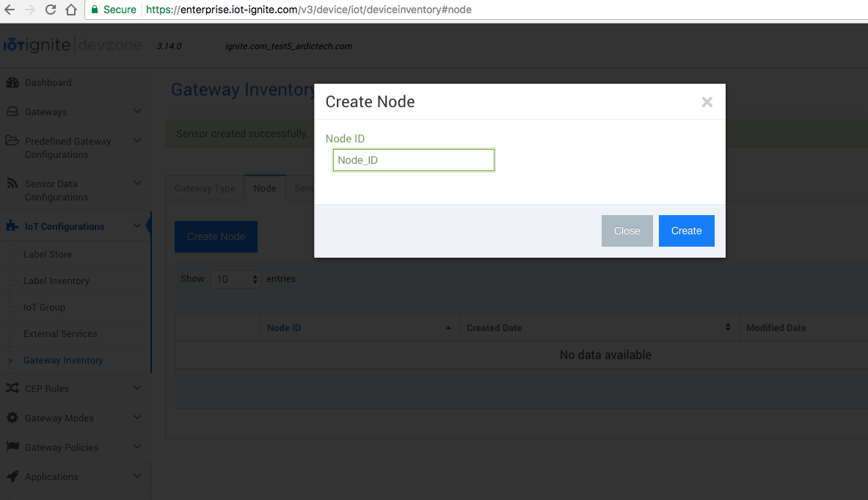This screenshot has width=868, height=500.
Task: Select Label Inventory in the sidebar
Action: pos(56,280)
